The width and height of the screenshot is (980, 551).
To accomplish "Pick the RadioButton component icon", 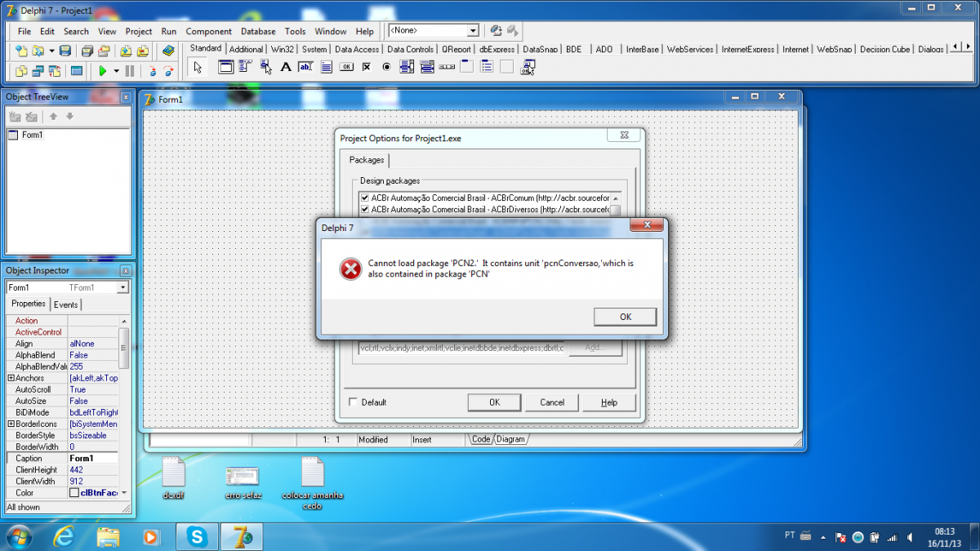I will tap(386, 68).
